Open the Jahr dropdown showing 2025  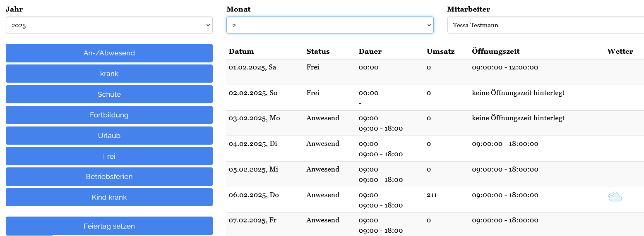109,25
